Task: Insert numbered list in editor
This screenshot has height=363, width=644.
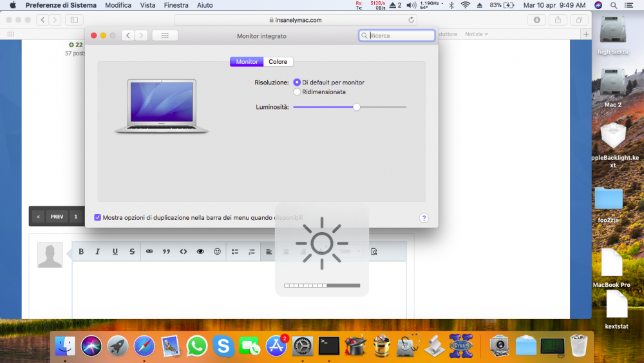Action: [252, 251]
